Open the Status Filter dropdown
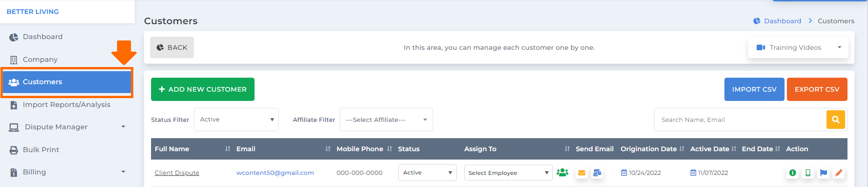The width and height of the screenshot is (868, 187). pyautogui.click(x=236, y=120)
